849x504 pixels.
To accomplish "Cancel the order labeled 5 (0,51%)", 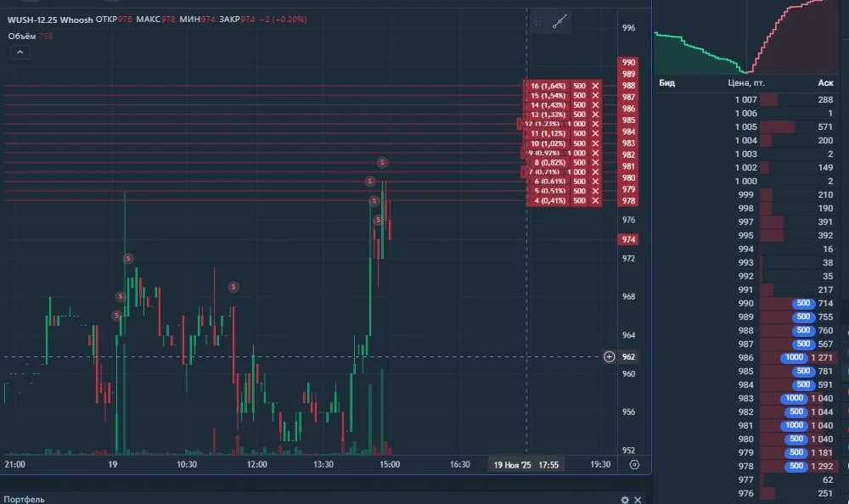I will click(x=595, y=191).
